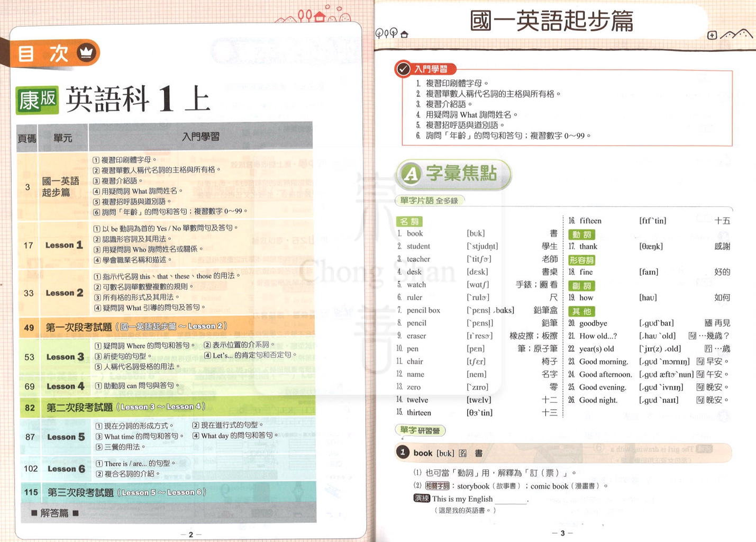The image size is (756, 542).
Task: Click the green 形容詞 tag
Action: (x=581, y=260)
